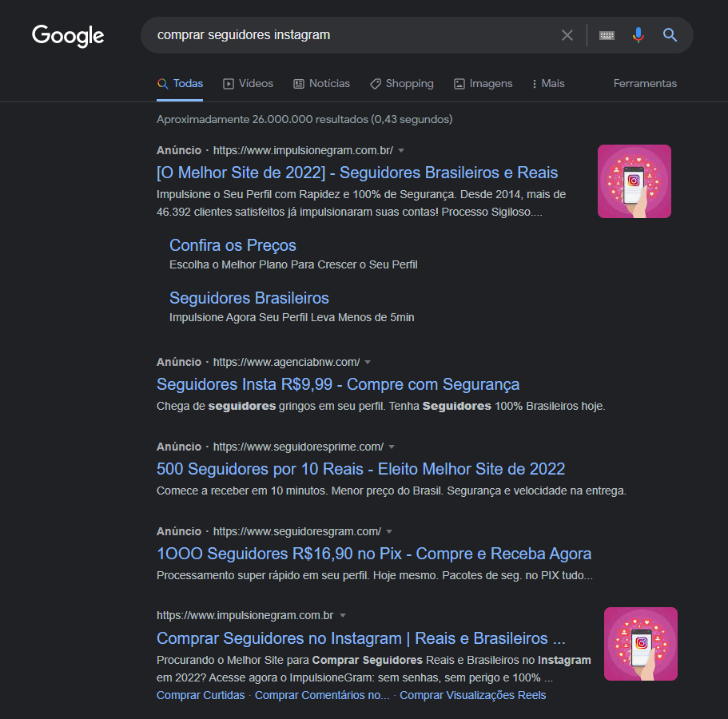Open the on-screen keyboard icon
This screenshot has width=728, height=719.
coord(607,35)
